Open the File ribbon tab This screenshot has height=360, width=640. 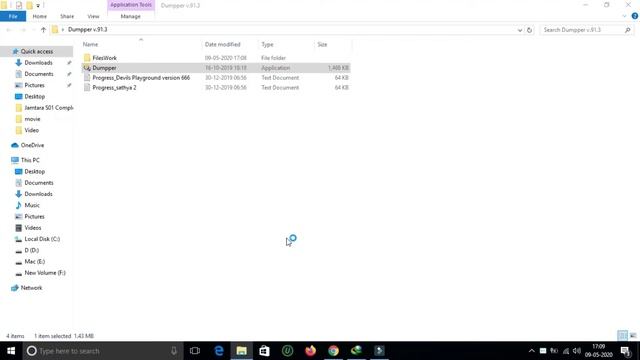(x=13, y=16)
